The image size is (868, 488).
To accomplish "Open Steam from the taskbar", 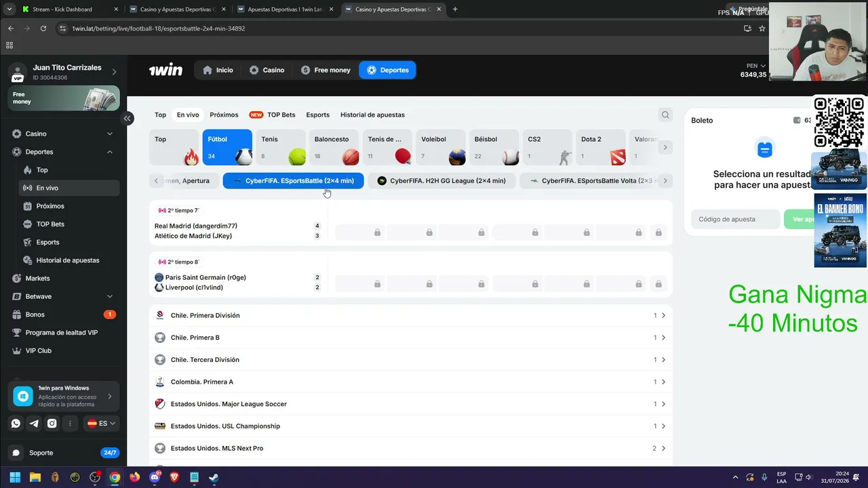I will point(214,477).
